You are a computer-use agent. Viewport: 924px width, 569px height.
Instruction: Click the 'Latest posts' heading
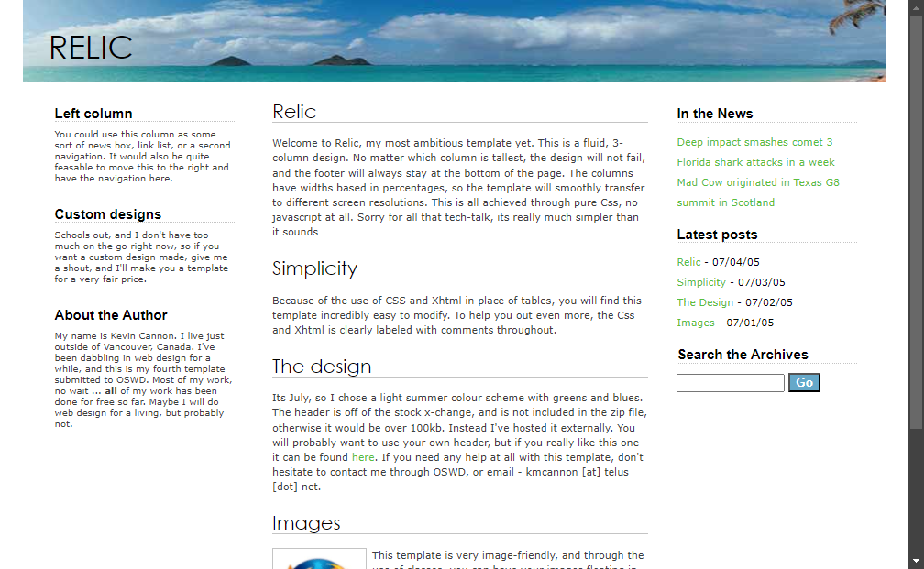point(717,235)
